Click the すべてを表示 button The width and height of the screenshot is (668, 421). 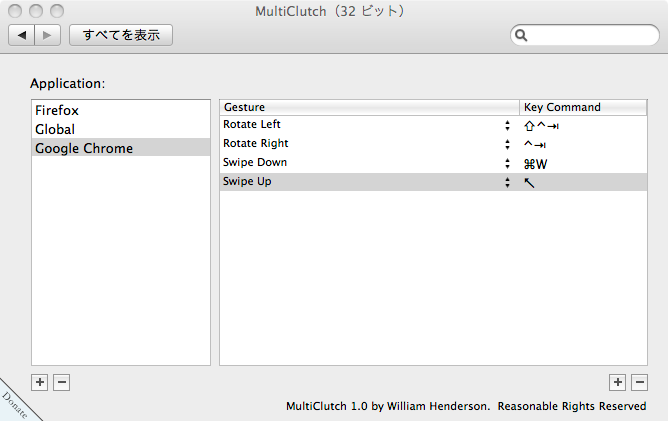pyautogui.click(x=121, y=35)
